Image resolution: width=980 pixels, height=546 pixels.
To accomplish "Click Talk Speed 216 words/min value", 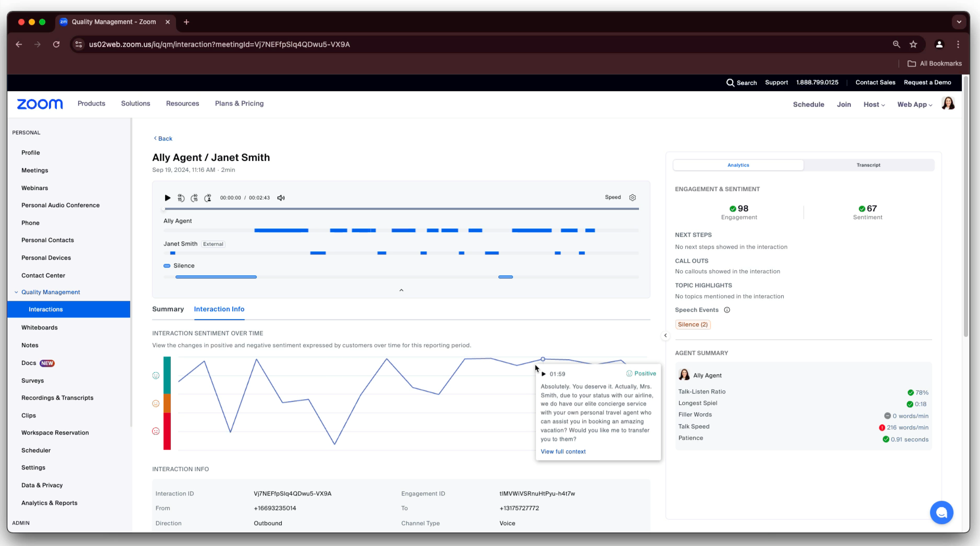I will [904, 428].
